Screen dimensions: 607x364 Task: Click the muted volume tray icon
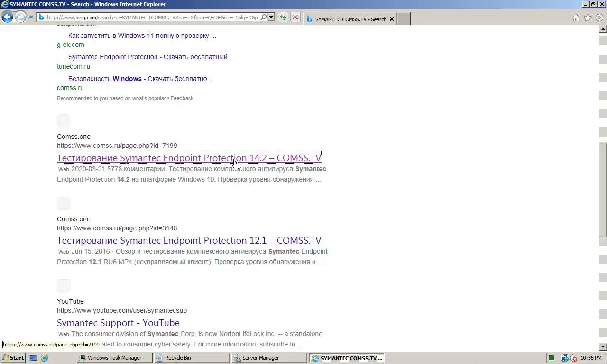[x=573, y=358]
